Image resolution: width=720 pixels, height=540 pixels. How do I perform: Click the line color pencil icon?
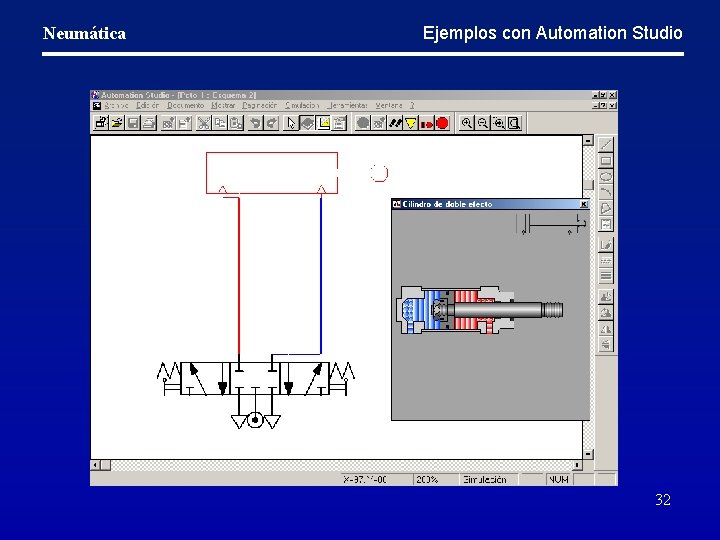606,245
